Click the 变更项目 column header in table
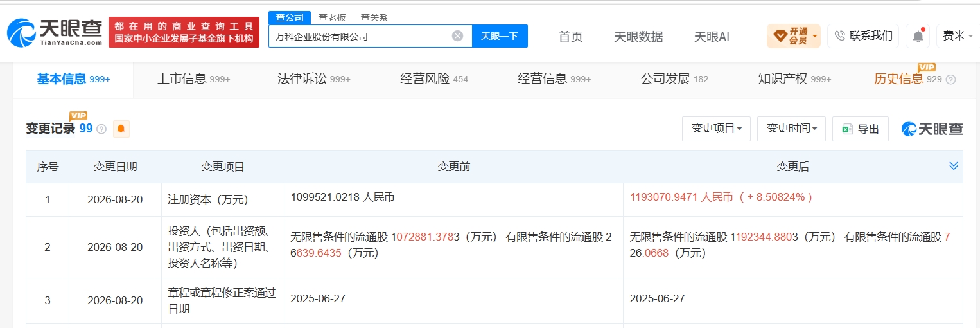Screen dimensions: 980x328 (x=222, y=167)
